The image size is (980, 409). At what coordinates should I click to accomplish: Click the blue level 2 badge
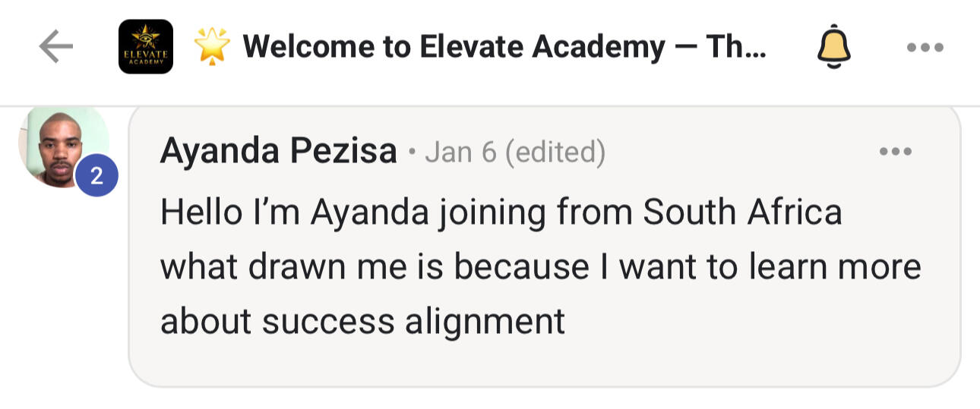pyautogui.click(x=96, y=177)
